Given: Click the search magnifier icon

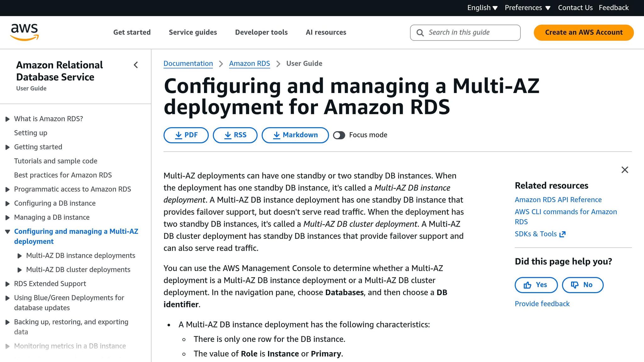Looking at the screenshot, I should (x=420, y=33).
